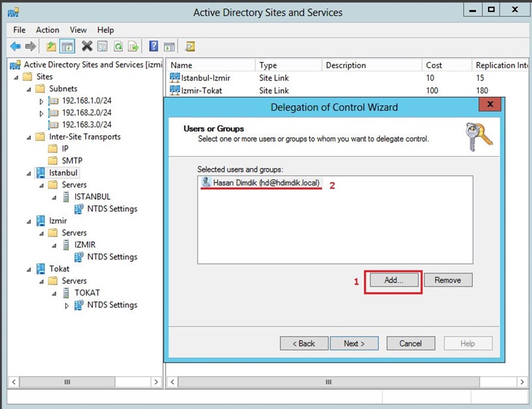
Task: Sort by the Name column header
Action: [211, 65]
